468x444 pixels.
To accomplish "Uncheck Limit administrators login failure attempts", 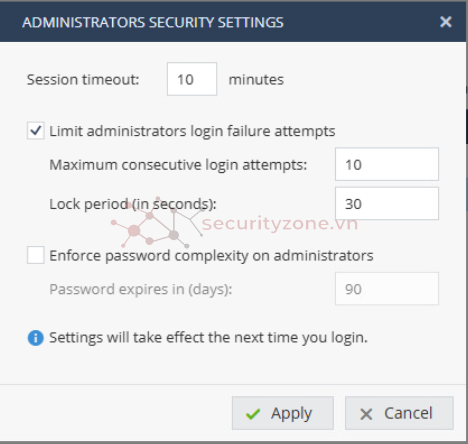I will click(36, 131).
